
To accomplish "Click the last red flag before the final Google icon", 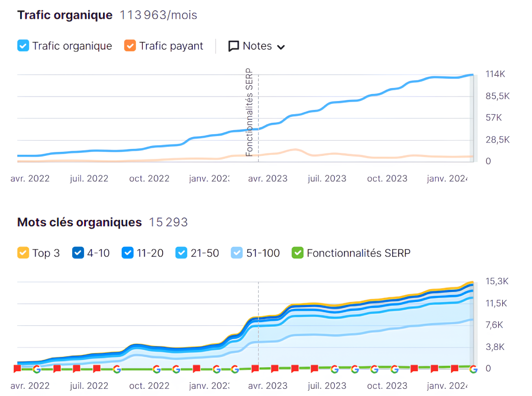I will (454, 369).
